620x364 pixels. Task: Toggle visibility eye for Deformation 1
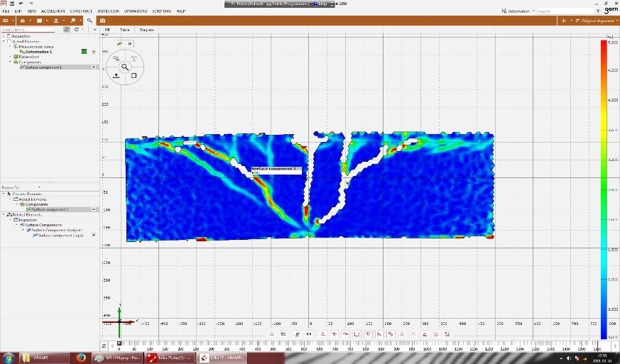94,51
